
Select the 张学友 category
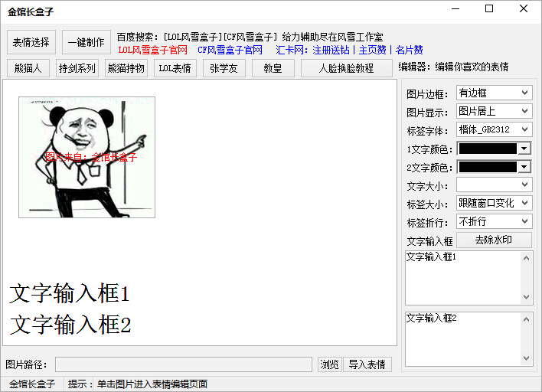224,68
